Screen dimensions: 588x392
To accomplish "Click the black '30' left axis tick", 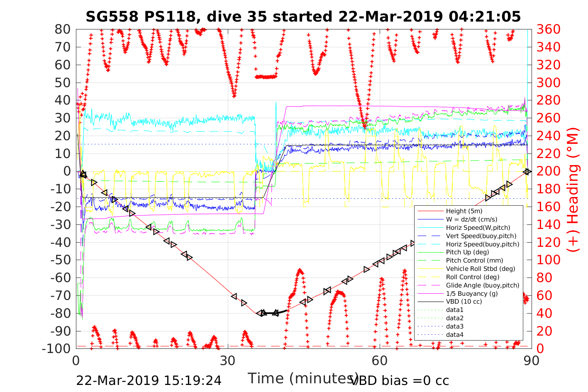I will pyautogui.click(x=63, y=118).
